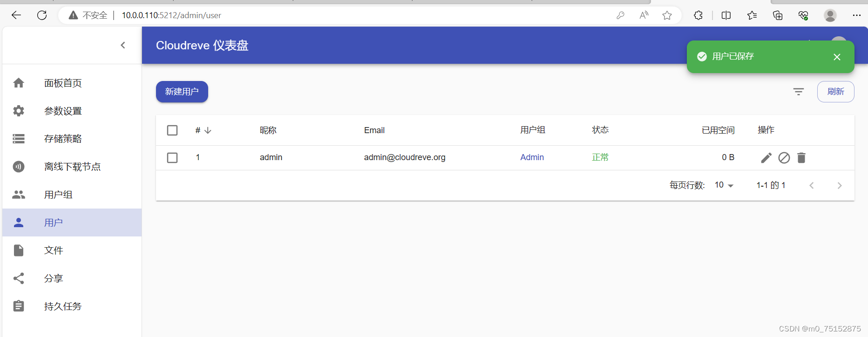Open the rows-per-page 10 dropdown

pos(724,185)
